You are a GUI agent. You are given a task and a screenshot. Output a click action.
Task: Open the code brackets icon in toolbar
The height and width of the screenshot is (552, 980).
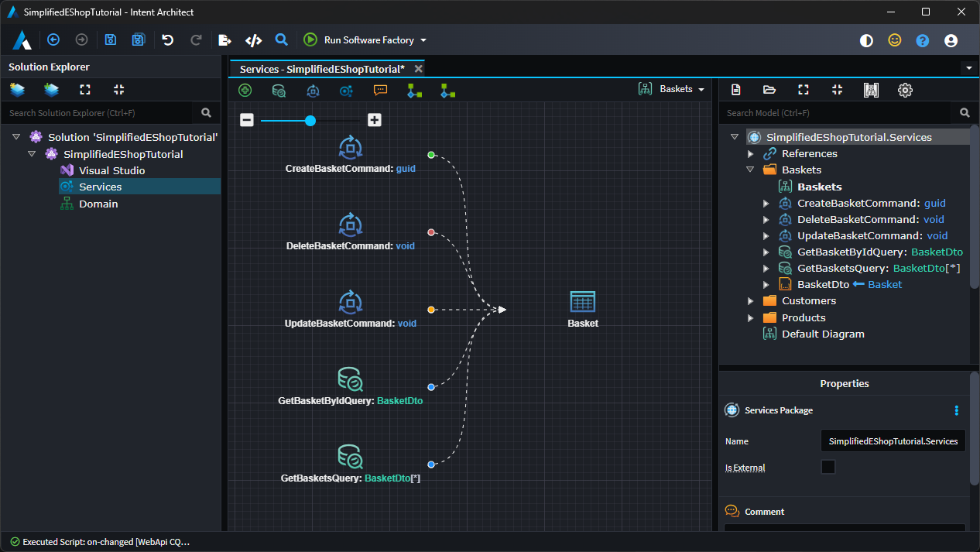tap(253, 39)
